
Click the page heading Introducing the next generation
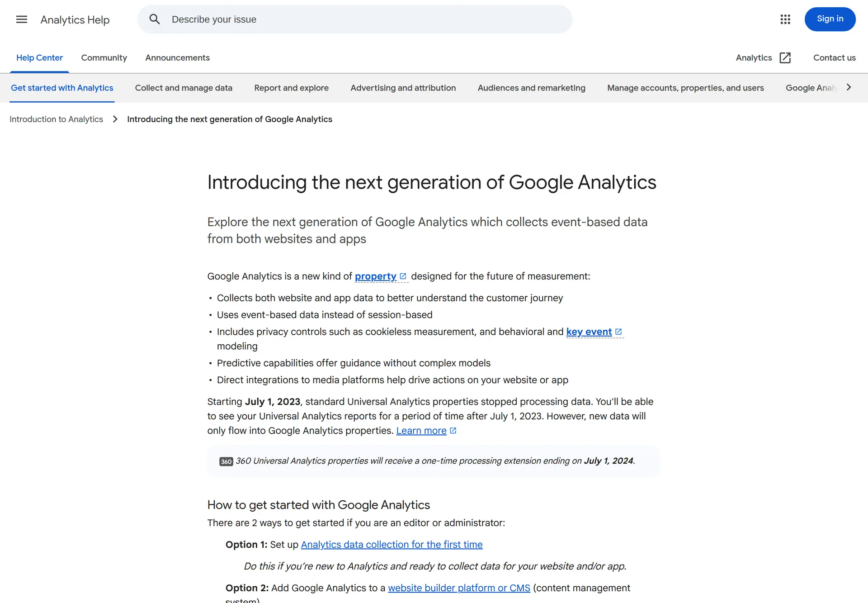click(x=432, y=182)
